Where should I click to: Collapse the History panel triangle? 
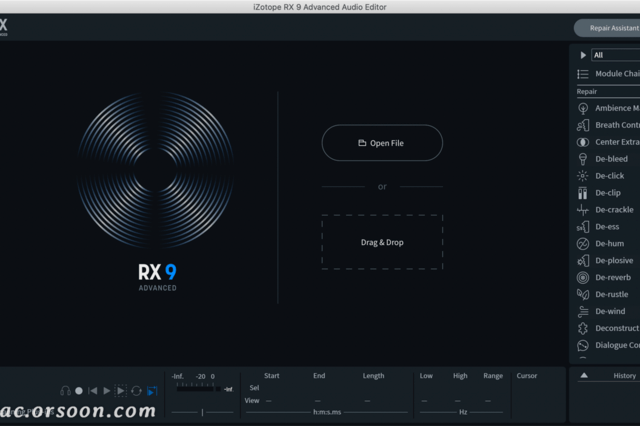[584, 375]
